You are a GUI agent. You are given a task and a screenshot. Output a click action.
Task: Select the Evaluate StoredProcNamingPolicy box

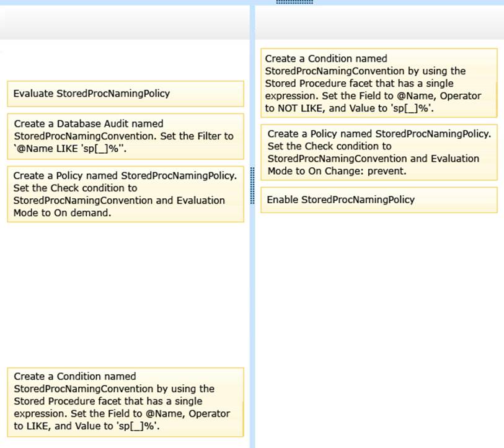pos(125,94)
